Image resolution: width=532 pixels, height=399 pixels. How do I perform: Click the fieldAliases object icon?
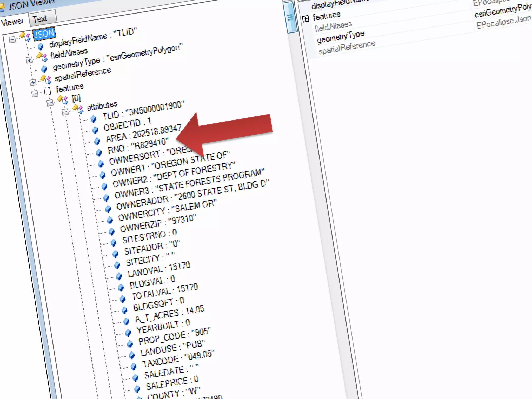(42, 57)
